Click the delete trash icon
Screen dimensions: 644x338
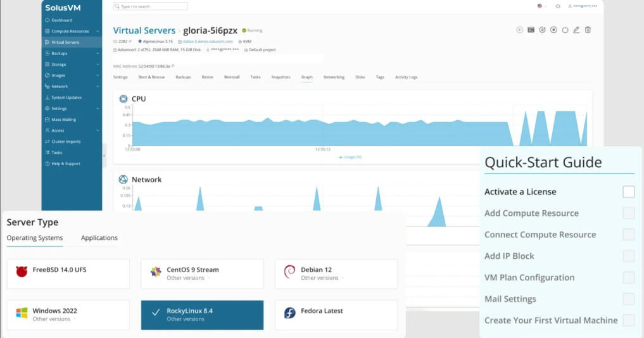coord(588,30)
